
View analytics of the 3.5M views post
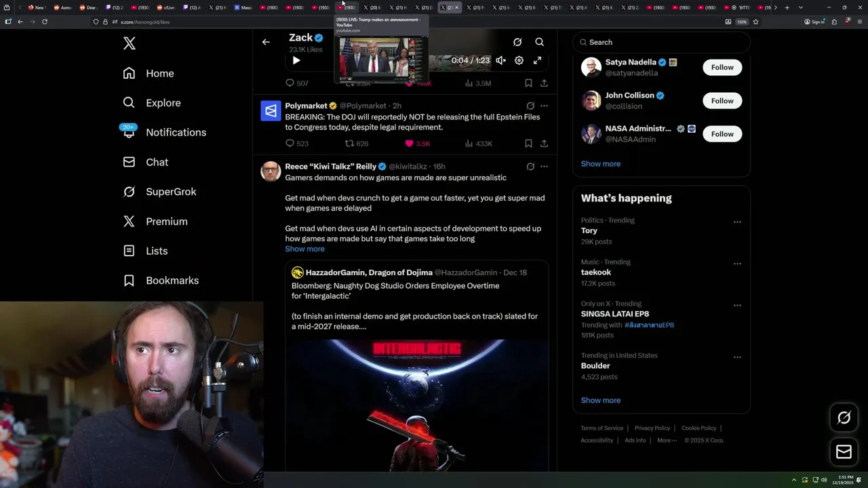tap(478, 83)
